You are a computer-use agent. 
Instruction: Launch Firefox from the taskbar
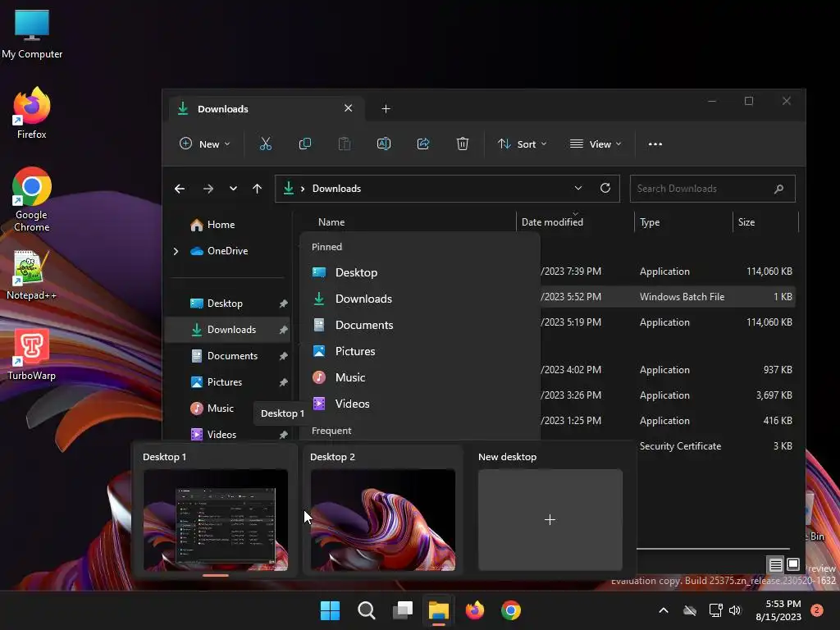475,610
